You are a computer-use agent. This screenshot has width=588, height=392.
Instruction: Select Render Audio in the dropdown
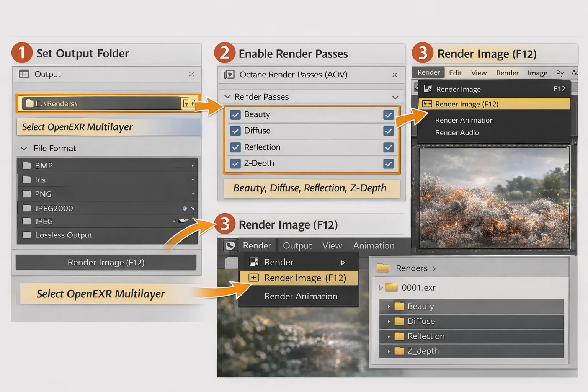click(x=457, y=132)
